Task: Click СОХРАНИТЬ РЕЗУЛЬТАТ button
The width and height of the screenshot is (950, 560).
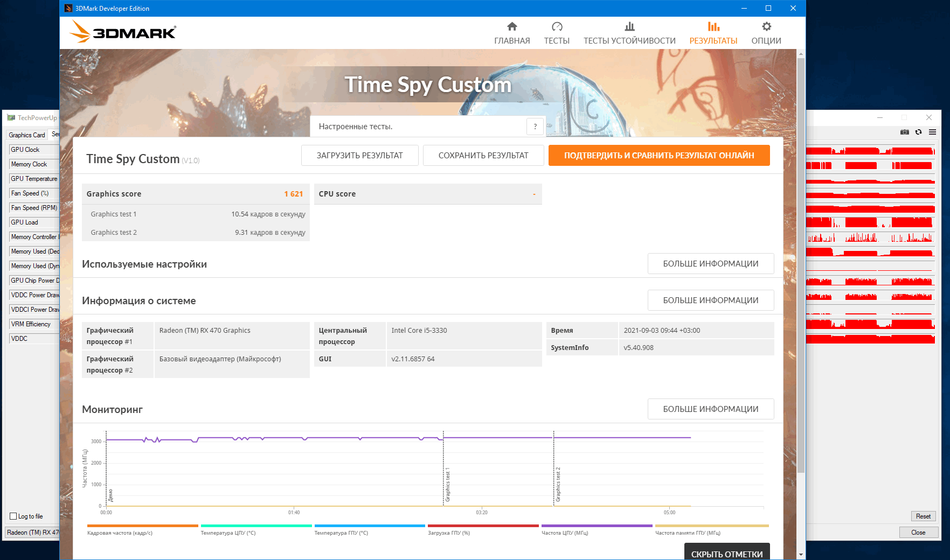Action: tap(483, 156)
